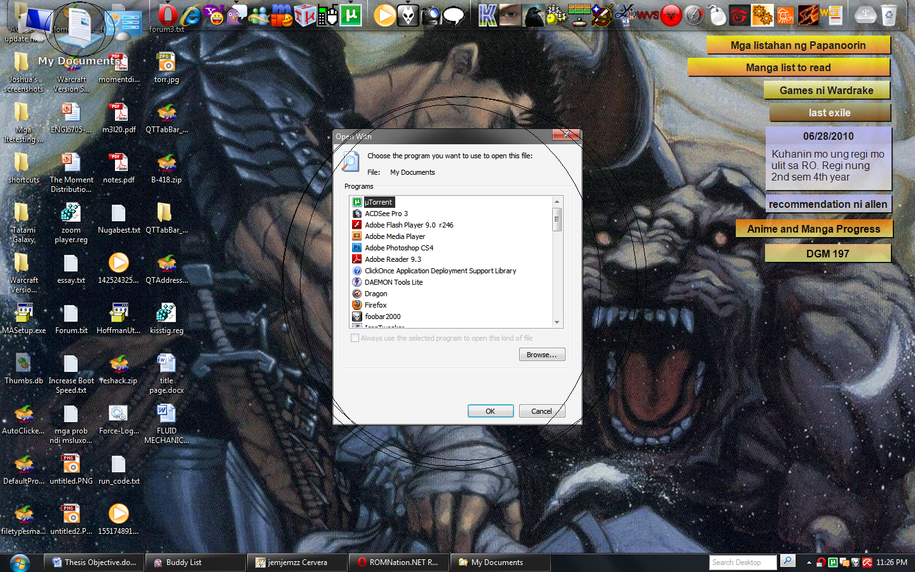
Task: Select Dragon in the Programs list
Action: [x=376, y=294]
